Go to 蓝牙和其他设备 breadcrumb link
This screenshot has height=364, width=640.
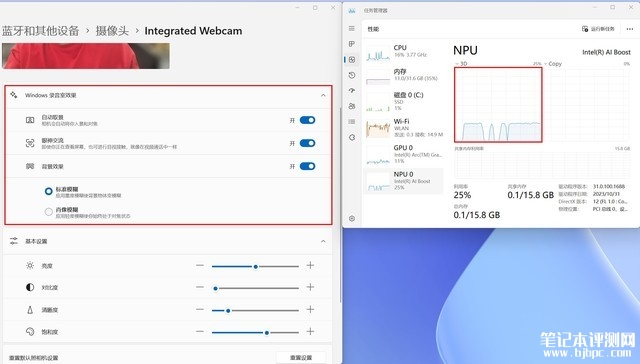(x=40, y=31)
